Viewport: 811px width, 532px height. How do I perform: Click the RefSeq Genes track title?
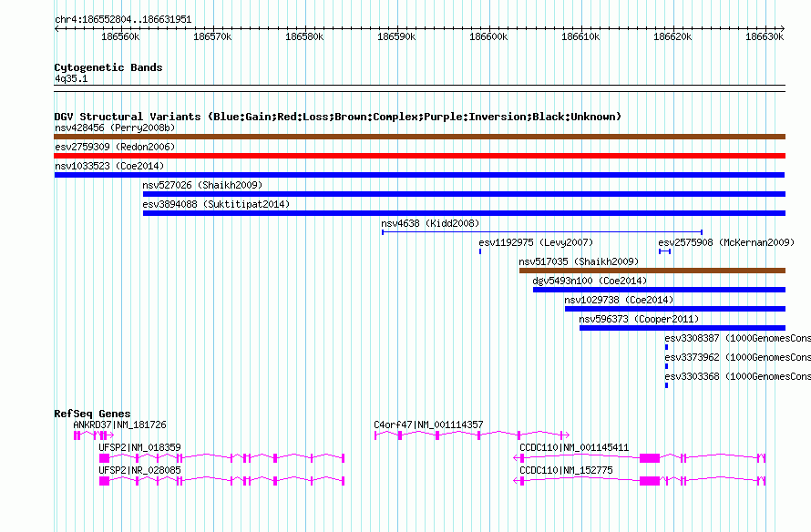point(92,413)
